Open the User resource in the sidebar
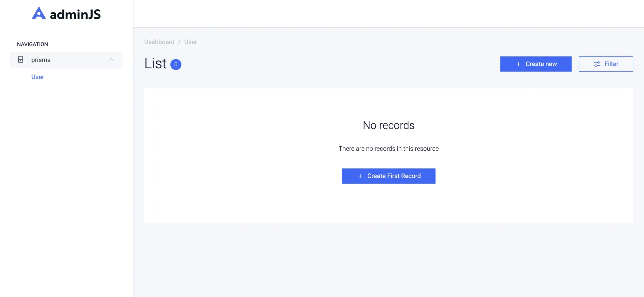Image resolution: width=644 pixels, height=297 pixels. coord(38,77)
